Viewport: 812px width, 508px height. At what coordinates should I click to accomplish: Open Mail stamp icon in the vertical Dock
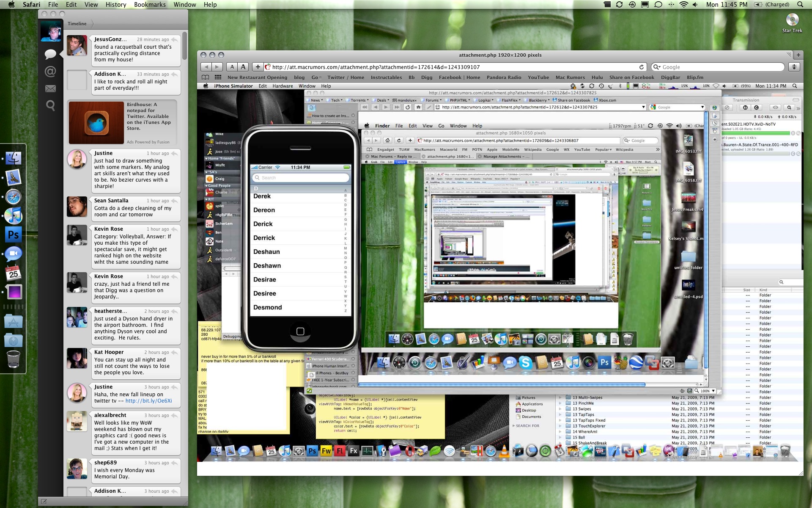tap(13, 178)
